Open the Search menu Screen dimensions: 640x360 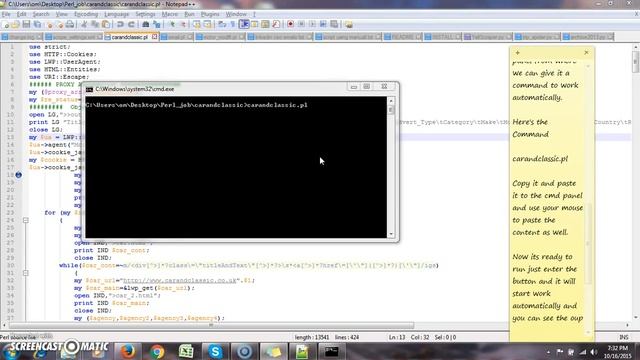pos(41,14)
